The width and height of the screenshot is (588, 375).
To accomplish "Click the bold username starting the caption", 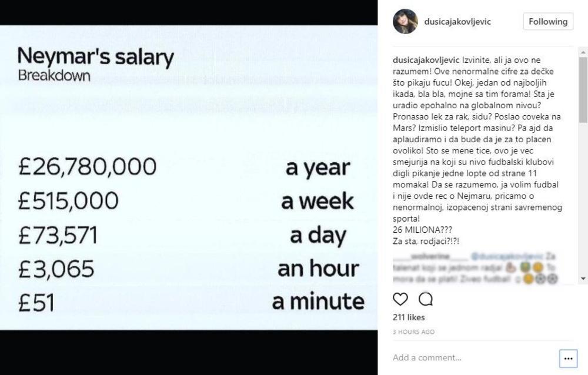I will point(426,61).
